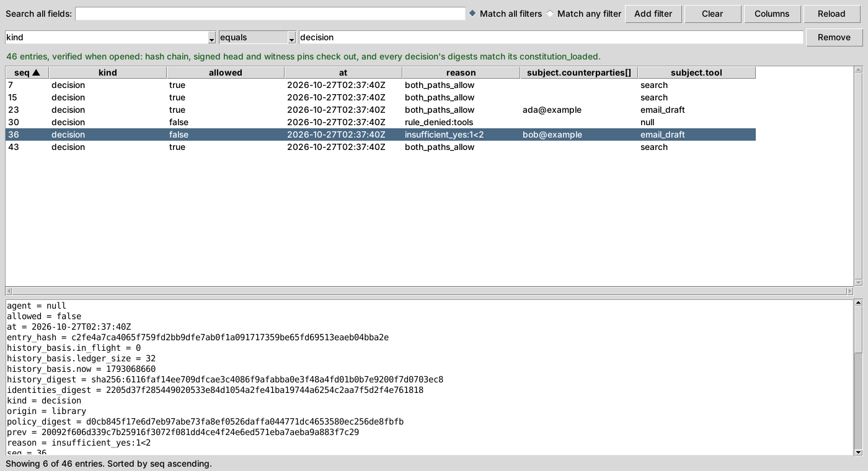Select the Match any filter radio button
868x471 pixels.
[x=584, y=14]
